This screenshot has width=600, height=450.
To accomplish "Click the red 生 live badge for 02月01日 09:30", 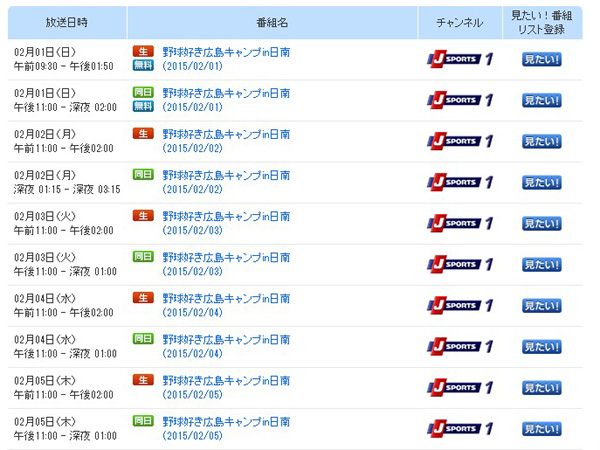I will pyautogui.click(x=143, y=49).
